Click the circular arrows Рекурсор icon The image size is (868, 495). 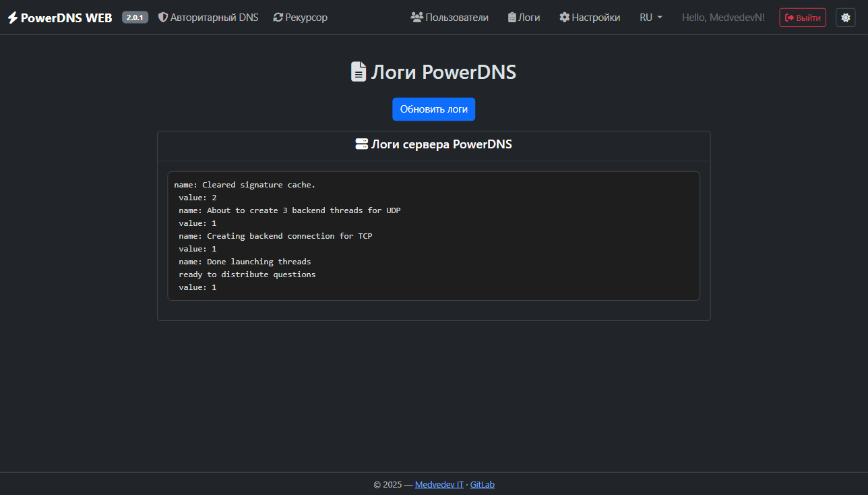point(278,18)
